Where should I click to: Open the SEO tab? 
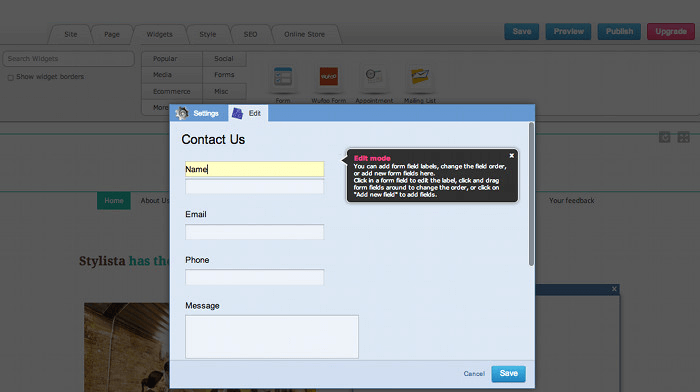[x=250, y=34]
